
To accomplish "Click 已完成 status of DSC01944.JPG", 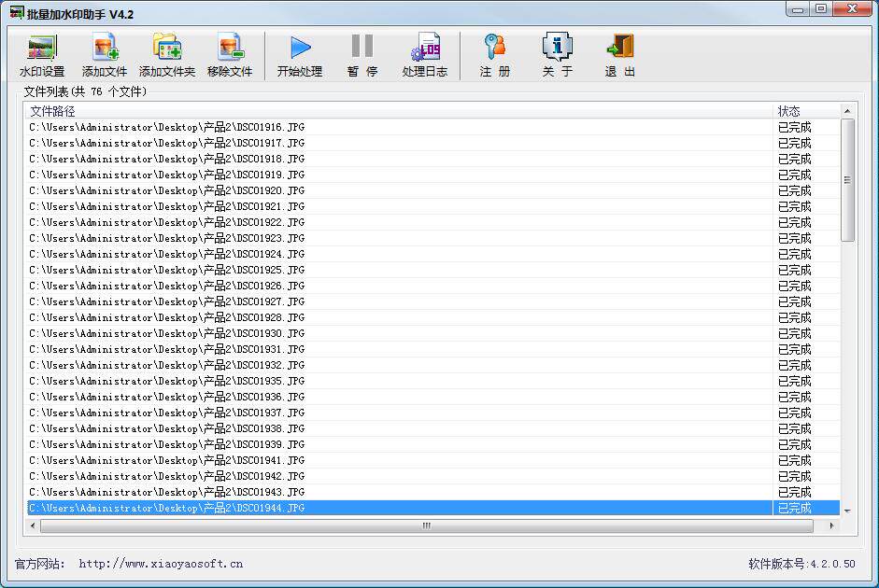I will coord(794,508).
